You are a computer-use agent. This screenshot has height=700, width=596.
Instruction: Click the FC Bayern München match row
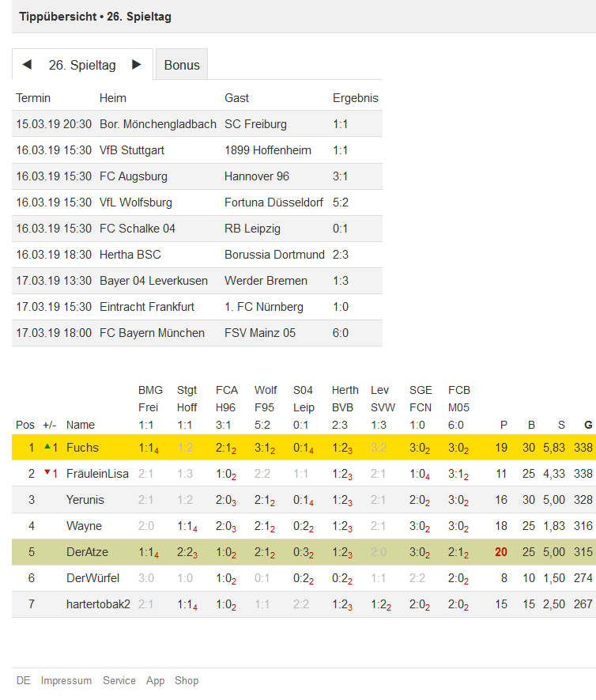197,332
